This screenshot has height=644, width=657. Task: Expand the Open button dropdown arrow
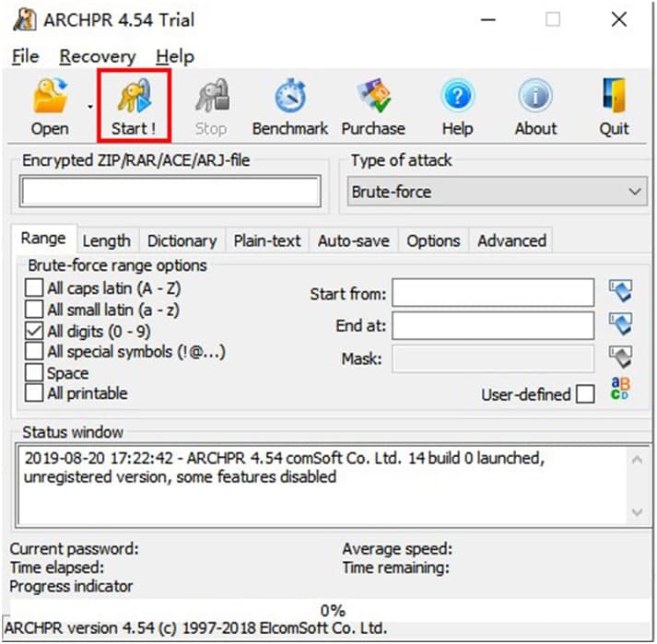click(x=90, y=107)
